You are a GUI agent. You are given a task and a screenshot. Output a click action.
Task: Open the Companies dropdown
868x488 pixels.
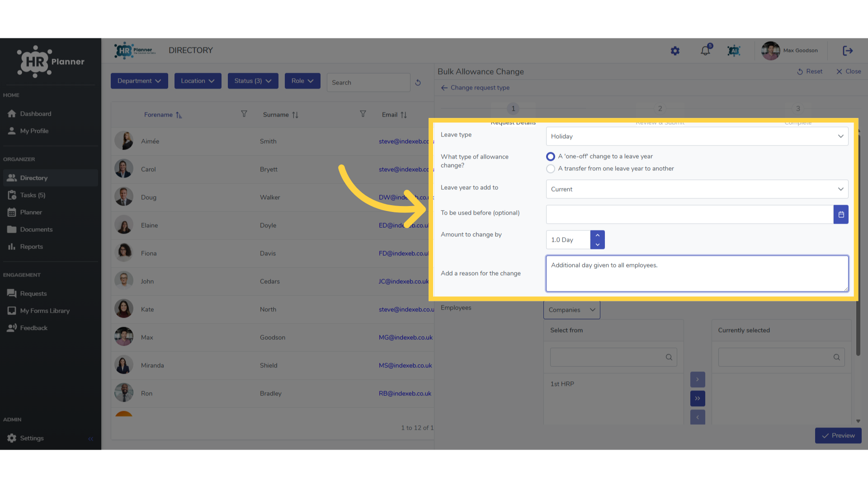571,310
